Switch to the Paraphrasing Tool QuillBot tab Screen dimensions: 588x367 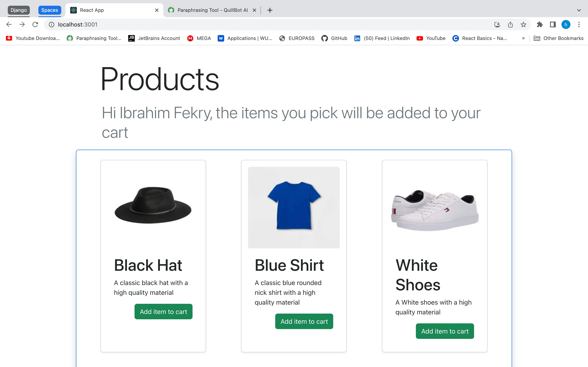[212, 10]
